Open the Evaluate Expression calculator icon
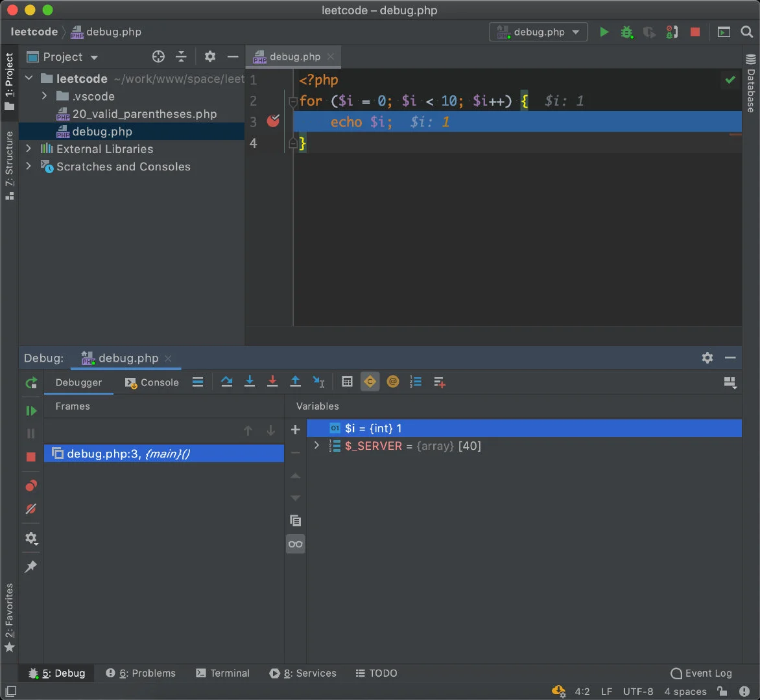 pos(347,382)
